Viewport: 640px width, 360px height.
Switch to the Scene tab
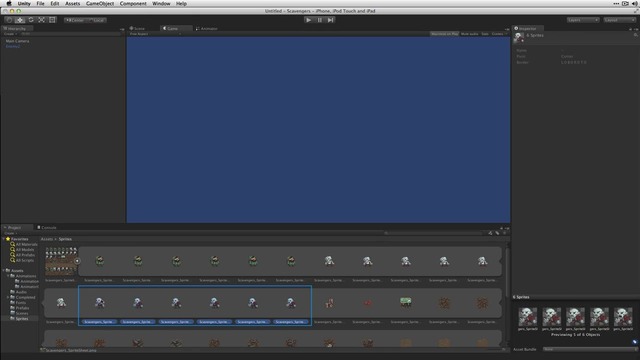tap(138, 29)
